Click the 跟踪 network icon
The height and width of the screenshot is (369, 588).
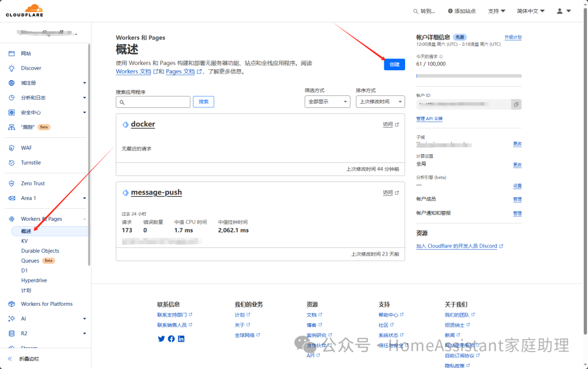coord(11,127)
